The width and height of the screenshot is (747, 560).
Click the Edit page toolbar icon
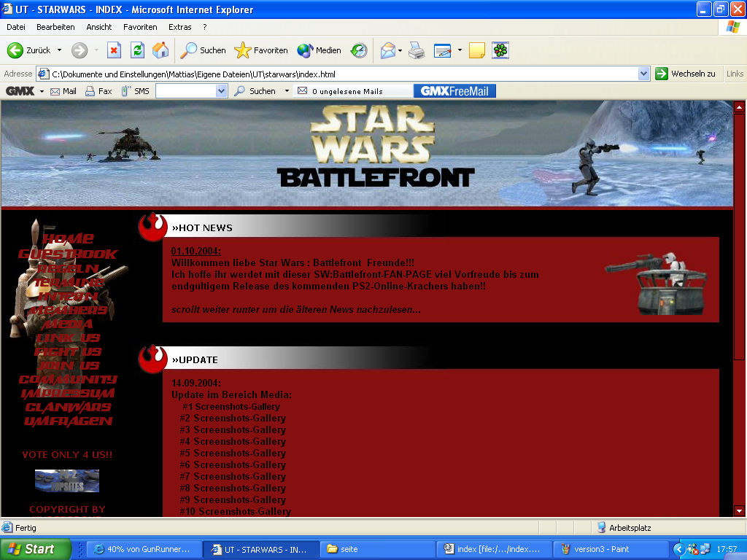tap(442, 50)
